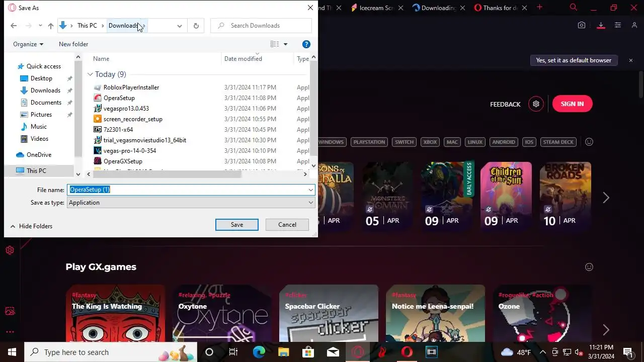Click the smiley icon beside platform filters

click(x=589, y=142)
